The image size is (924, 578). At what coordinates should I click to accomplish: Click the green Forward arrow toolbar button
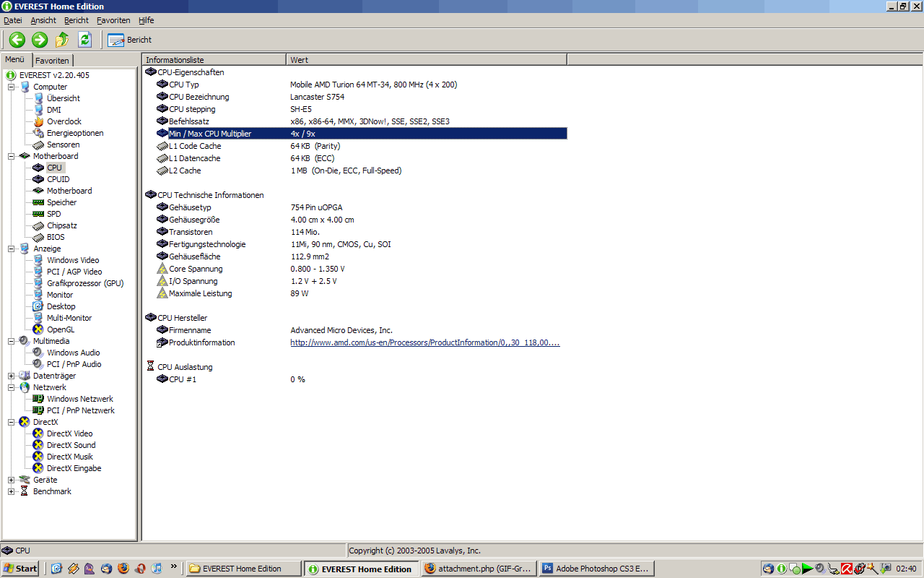click(40, 40)
